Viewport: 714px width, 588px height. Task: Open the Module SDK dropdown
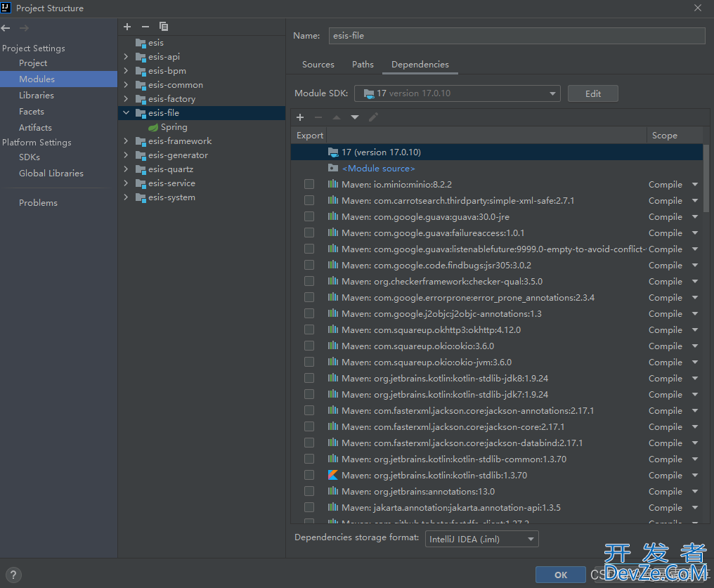pyautogui.click(x=457, y=93)
